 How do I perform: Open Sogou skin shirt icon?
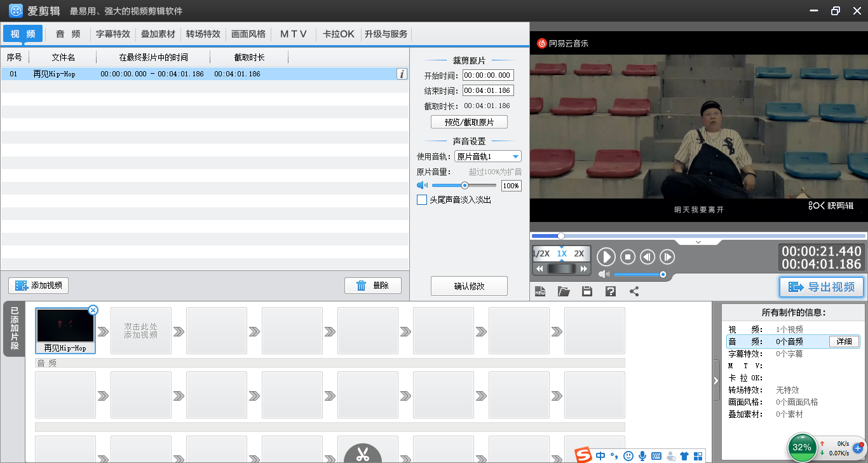click(x=684, y=455)
